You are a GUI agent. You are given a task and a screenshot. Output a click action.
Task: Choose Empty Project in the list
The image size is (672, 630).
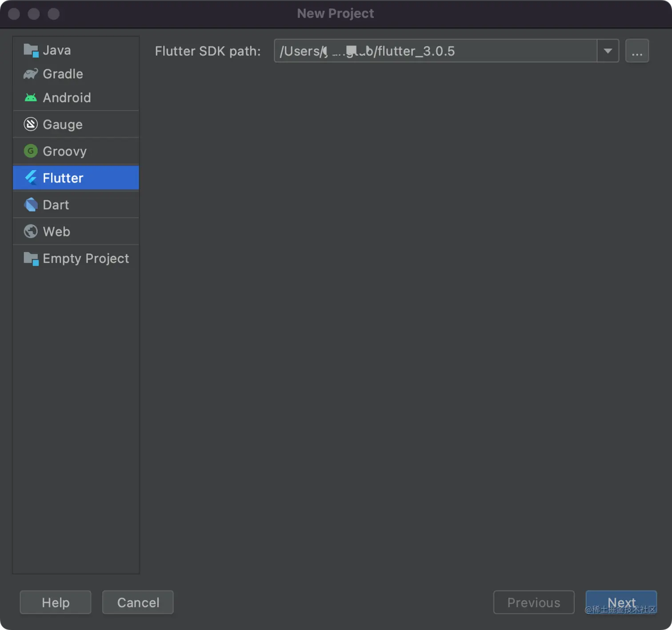coord(76,259)
